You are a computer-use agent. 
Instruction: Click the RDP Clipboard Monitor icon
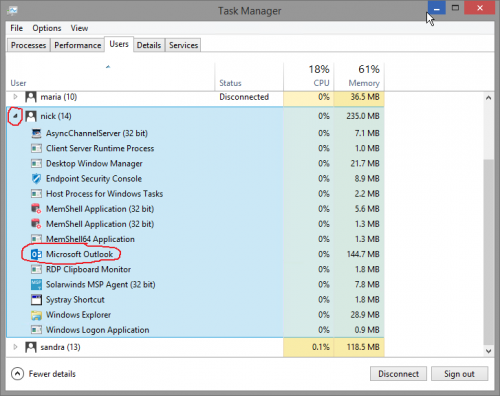[x=36, y=269]
